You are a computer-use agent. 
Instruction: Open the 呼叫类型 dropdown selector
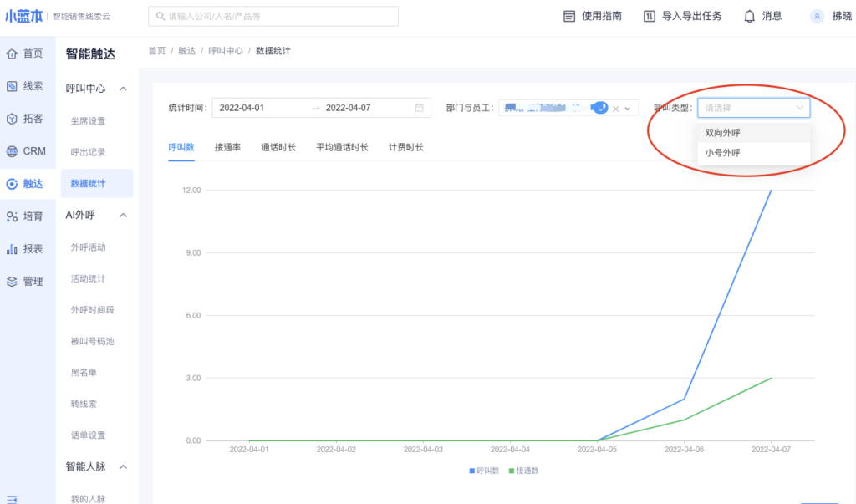(753, 108)
